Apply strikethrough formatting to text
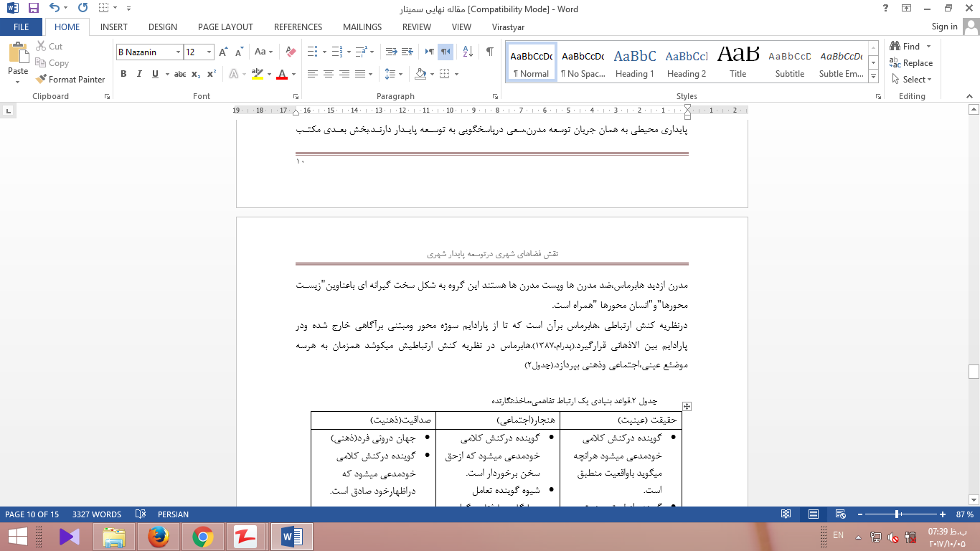The height and width of the screenshot is (551, 980). click(x=180, y=74)
